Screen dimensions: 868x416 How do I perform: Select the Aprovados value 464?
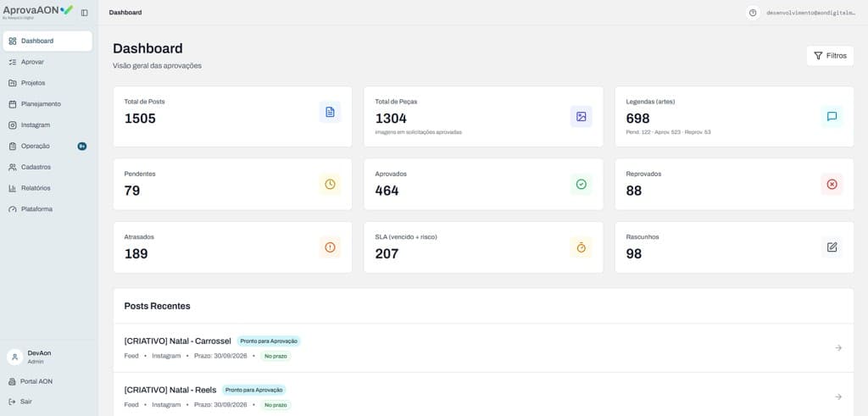[387, 191]
